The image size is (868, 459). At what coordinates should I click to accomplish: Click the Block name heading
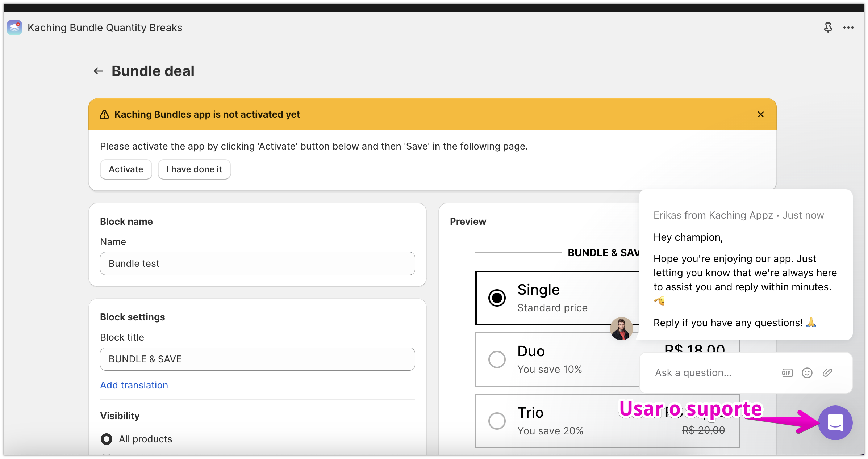pos(126,222)
